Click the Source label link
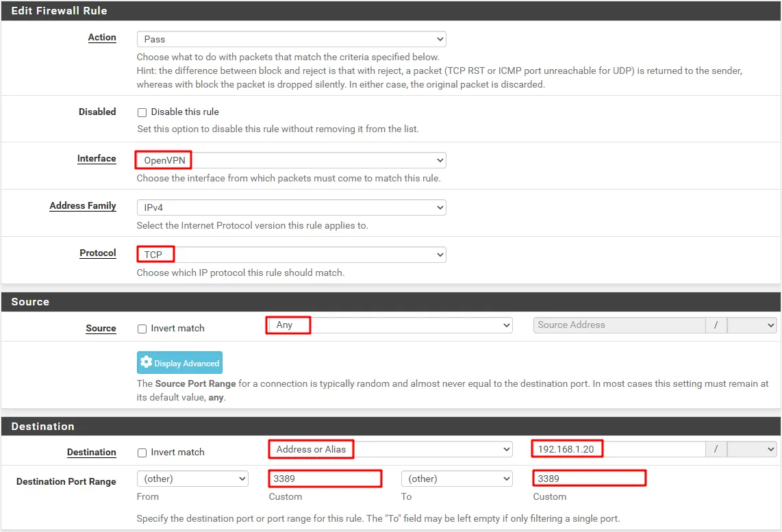Viewport: 782px width, 532px height. [101, 329]
